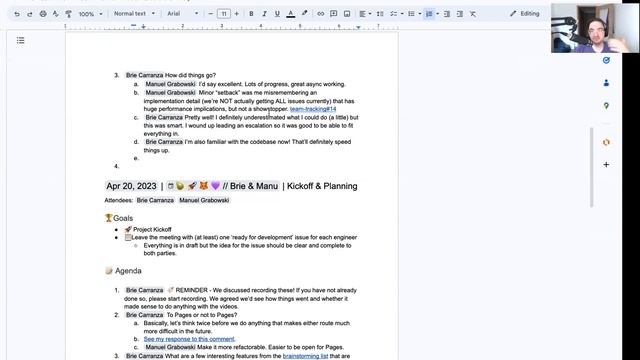Click Brie Carranza chip before 'To Pages or not to Pages?'
Image resolution: width=640 pixels, height=360 pixels.
pyautogui.click(x=144, y=315)
